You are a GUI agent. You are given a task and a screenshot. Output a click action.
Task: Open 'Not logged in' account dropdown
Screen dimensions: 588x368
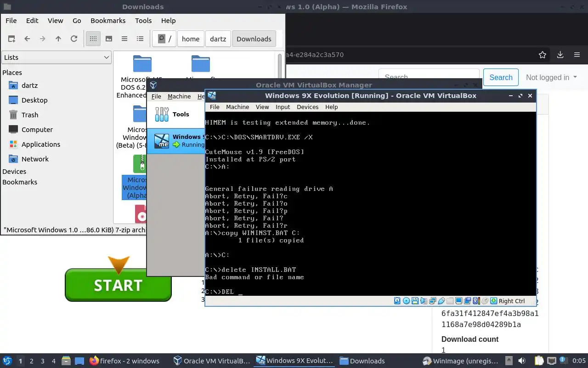click(551, 77)
